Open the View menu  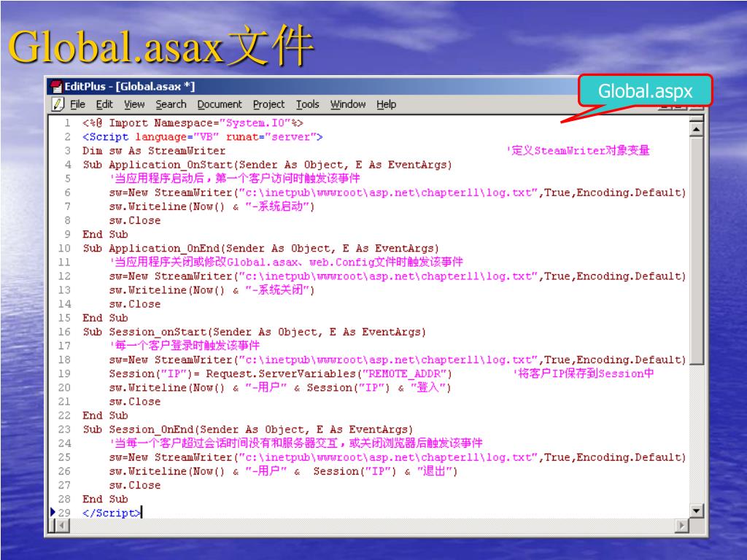point(134,104)
